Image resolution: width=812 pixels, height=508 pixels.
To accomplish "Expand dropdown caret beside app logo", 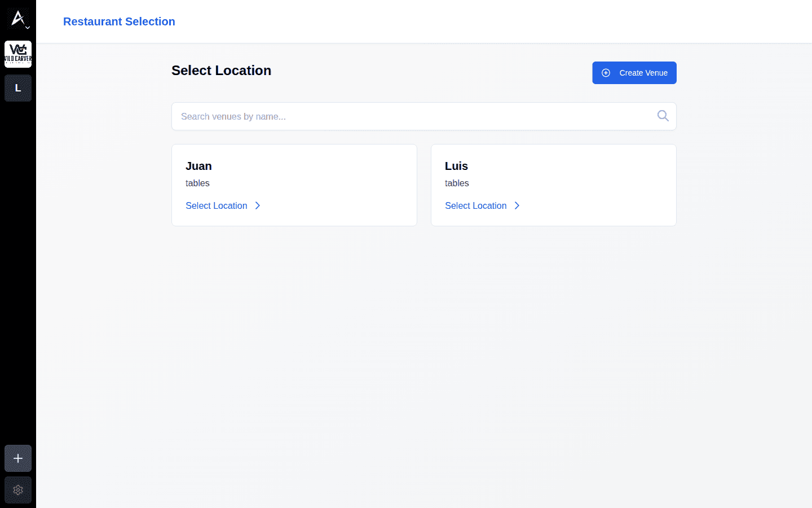I will point(27,27).
